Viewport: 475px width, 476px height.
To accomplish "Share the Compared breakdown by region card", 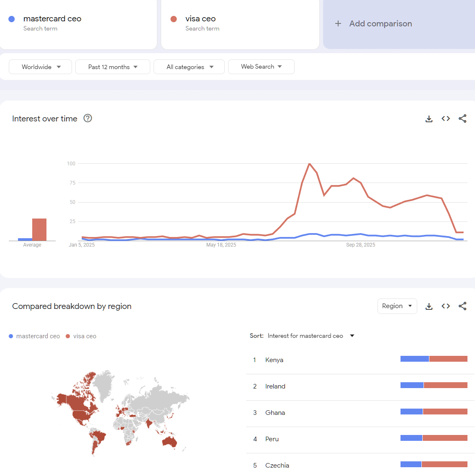I will (x=462, y=306).
